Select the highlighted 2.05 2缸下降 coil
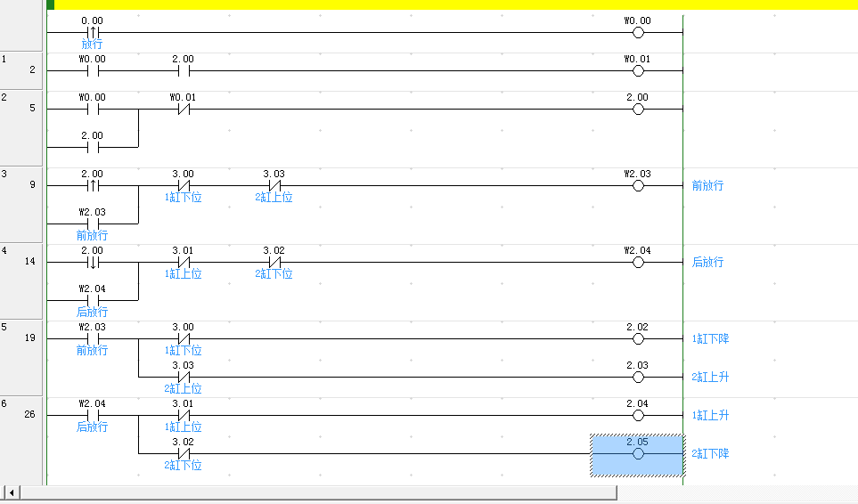The image size is (858, 504). [637, 454]
